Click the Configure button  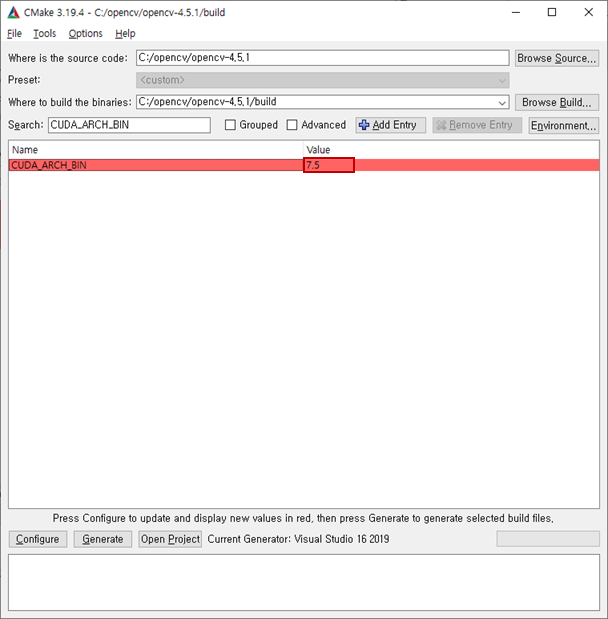[x=38, y=539]
